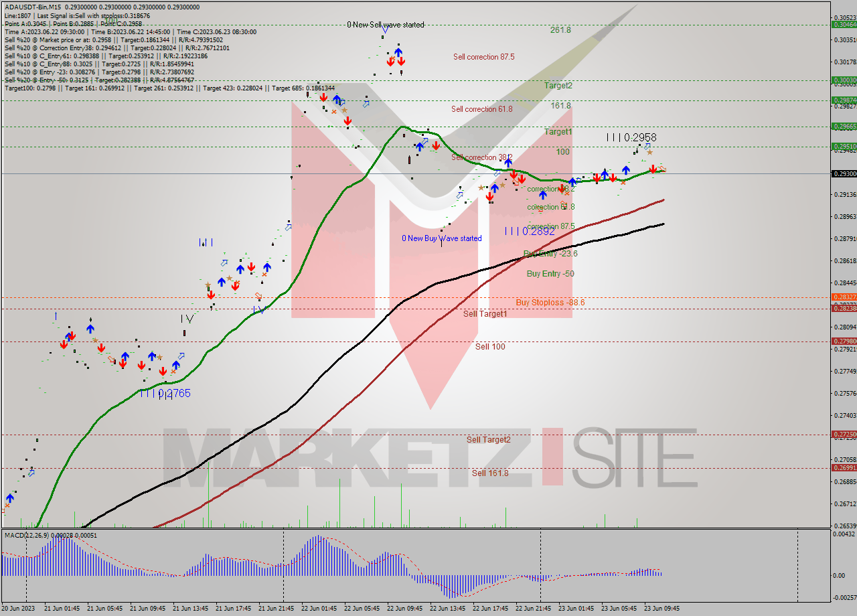This screenshot has width=857, height=616.
Task: Select the 'Sell %10 @ C_Entry61' line
Action: (108, 56)
